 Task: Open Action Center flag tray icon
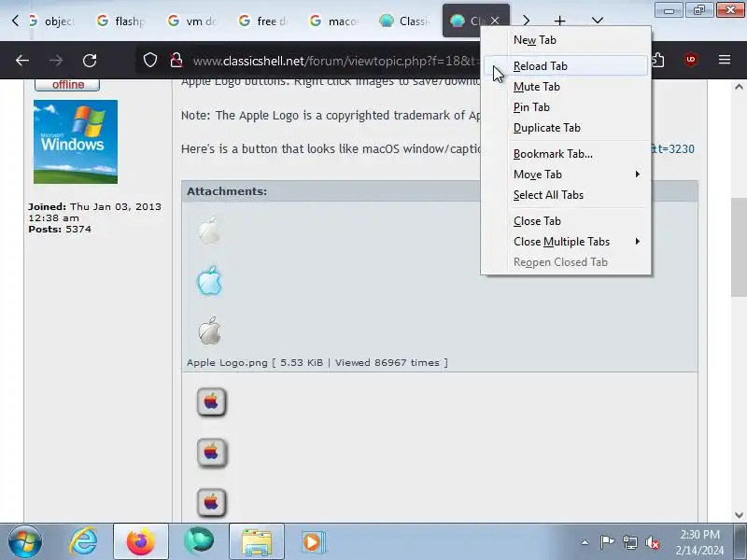pyautogui.click(x=608, y=542)
